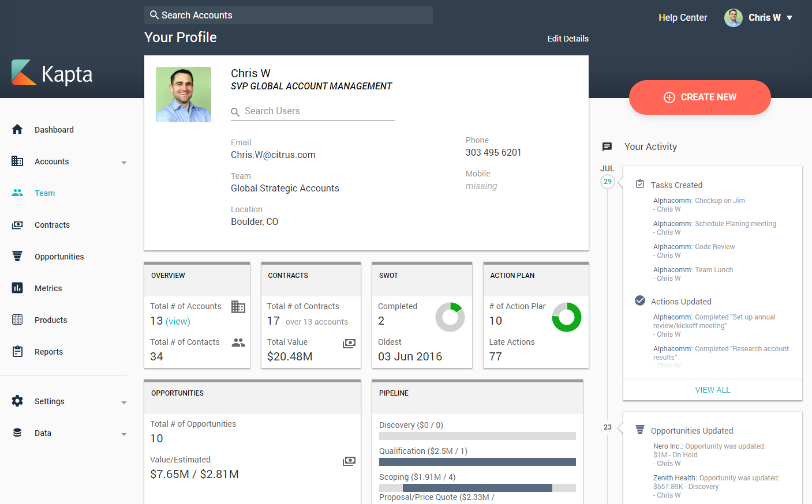The image size is (812, 504).
Task: Click the 23 timeline date marker
Action: pyautogui.click(x=607, y=427)
